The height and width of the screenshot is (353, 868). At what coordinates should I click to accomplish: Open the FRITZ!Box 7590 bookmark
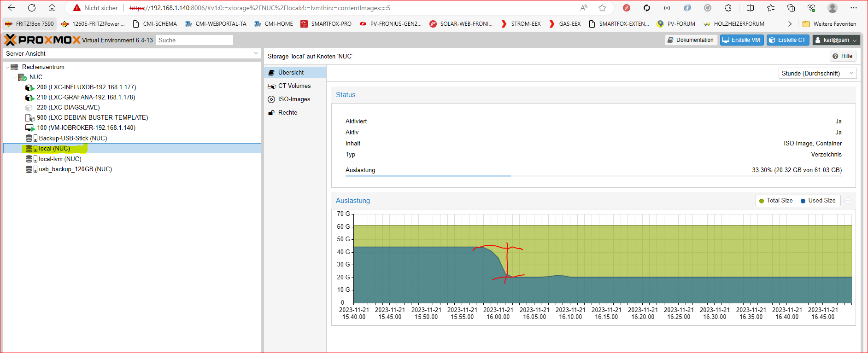click(29, 24)
